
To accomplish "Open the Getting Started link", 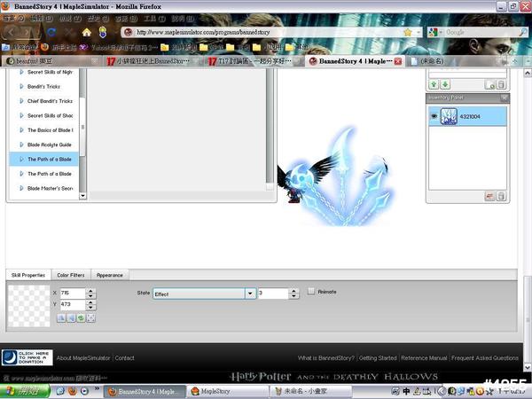I will [x=378, y=358].
